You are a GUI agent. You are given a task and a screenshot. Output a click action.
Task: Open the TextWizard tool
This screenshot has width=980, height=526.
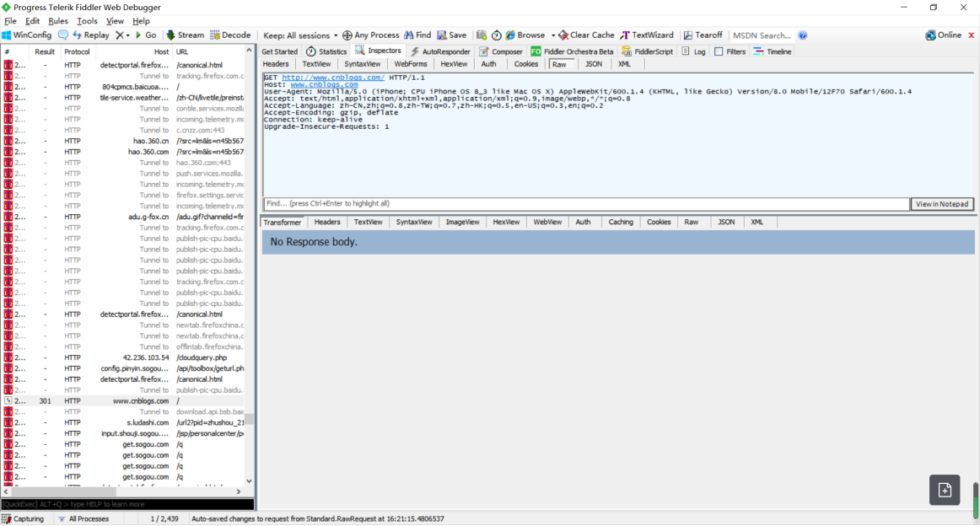(x=646, y=35)
